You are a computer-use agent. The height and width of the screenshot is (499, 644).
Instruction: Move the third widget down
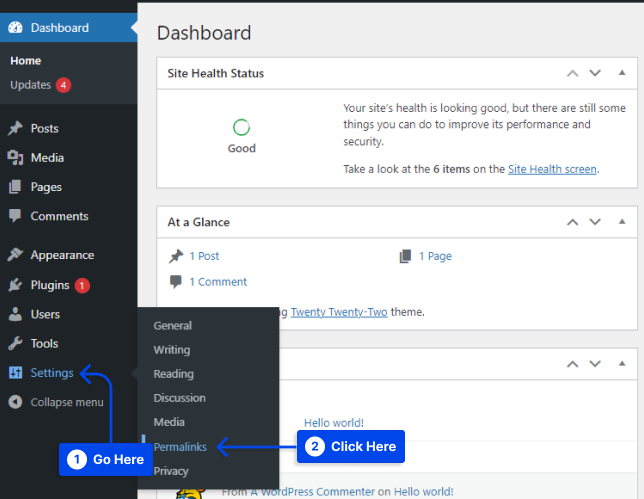595,364
